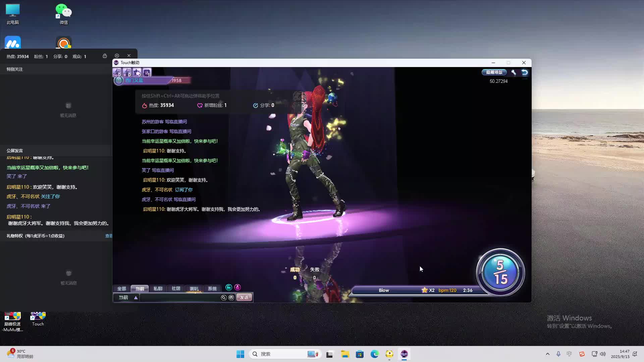Toggle the padlock on live assistant panel
This screenshot has height=362, width=644.
105,56
